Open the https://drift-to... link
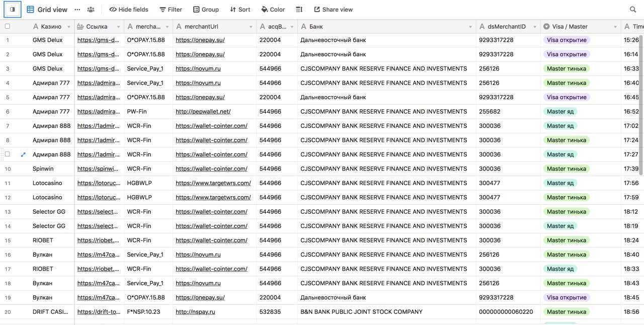Image resolution: width=644 pixels, height=325 pixels. pos(99,312)
